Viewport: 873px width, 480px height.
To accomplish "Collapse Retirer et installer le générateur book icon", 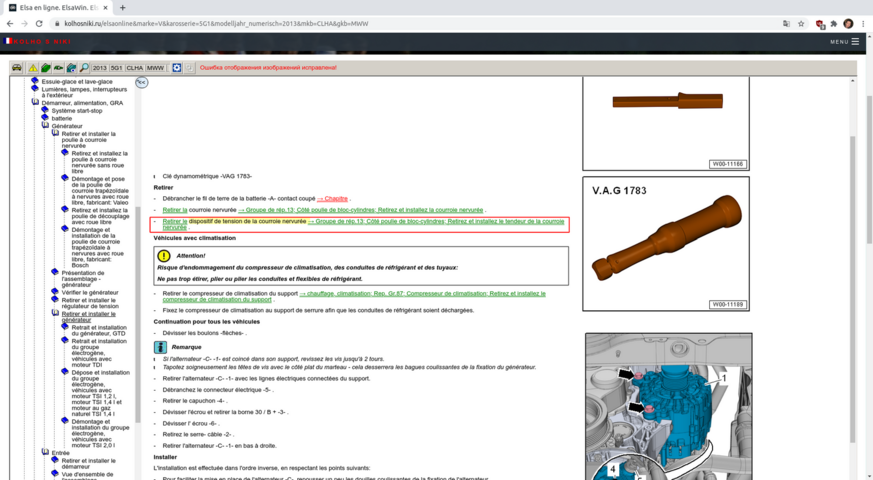I will point(55,313).
